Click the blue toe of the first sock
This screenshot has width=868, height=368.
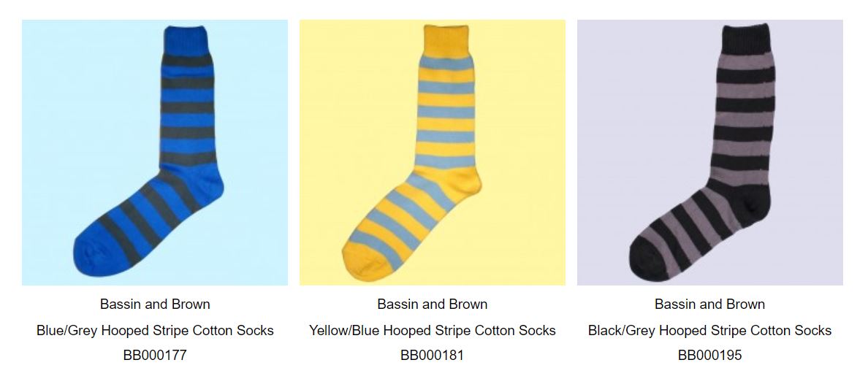click(x=91, y=255)
